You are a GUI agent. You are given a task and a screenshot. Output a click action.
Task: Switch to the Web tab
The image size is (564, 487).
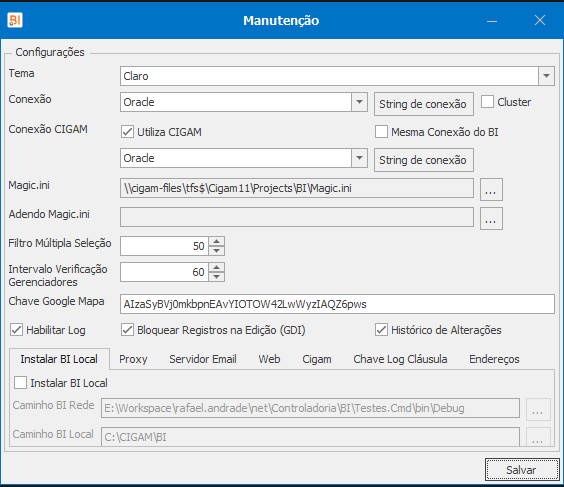(269, 359)
